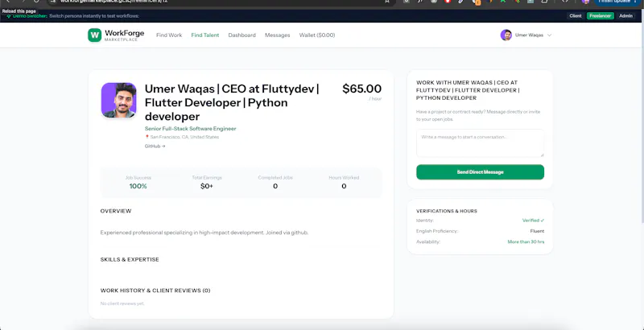
Task: Click the More than 30 hrs availability
Action: [x=526, y=241]
